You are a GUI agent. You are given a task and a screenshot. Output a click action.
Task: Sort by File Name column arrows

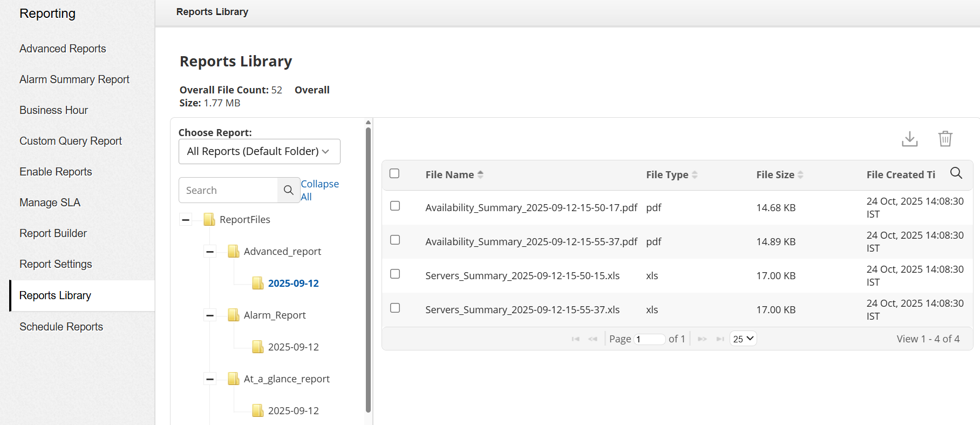click(x=480, y=174)
